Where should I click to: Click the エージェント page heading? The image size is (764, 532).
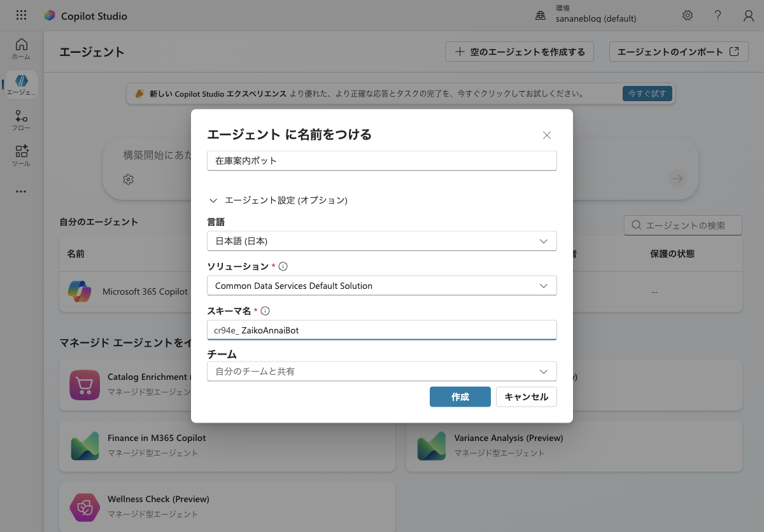(x=92, y=52)
